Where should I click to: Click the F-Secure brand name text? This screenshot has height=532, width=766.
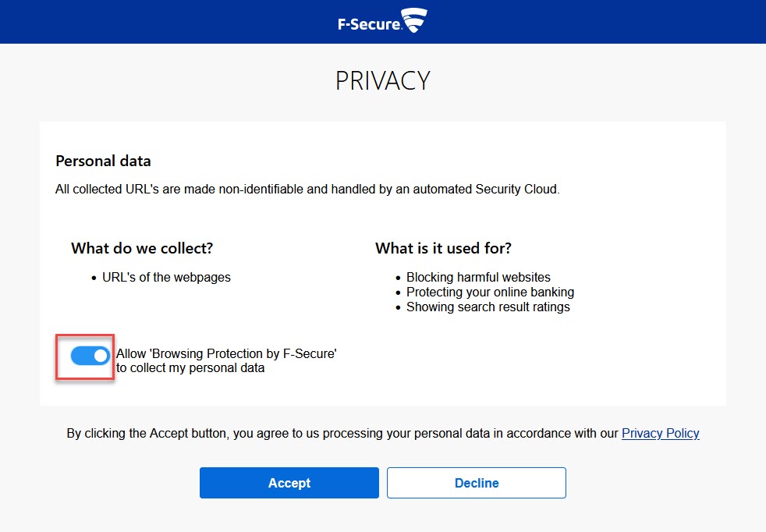[369, 23]
